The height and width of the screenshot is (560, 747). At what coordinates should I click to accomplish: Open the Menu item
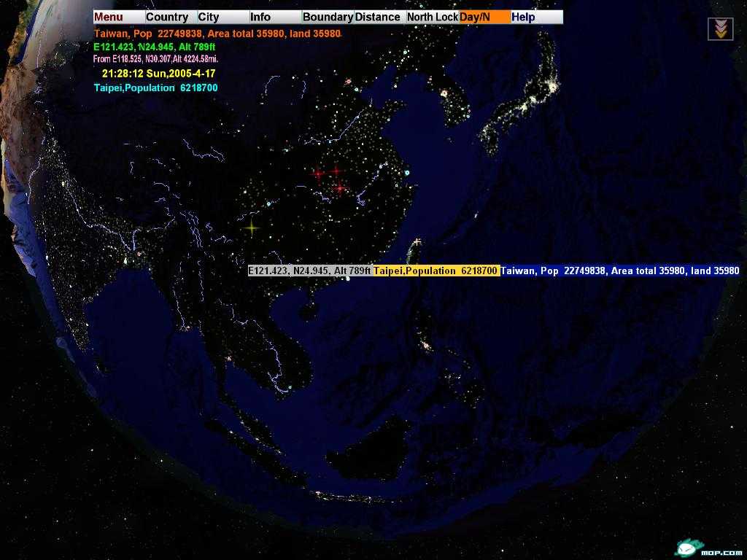119,17
